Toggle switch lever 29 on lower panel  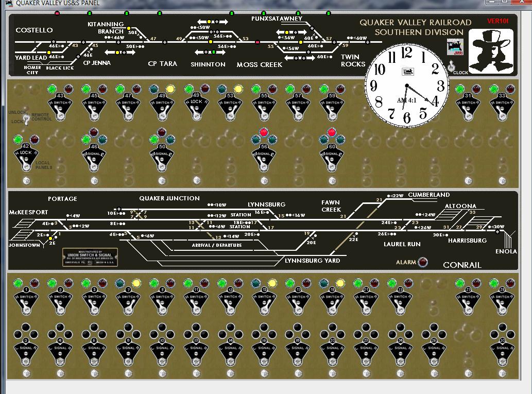point(502,301)
